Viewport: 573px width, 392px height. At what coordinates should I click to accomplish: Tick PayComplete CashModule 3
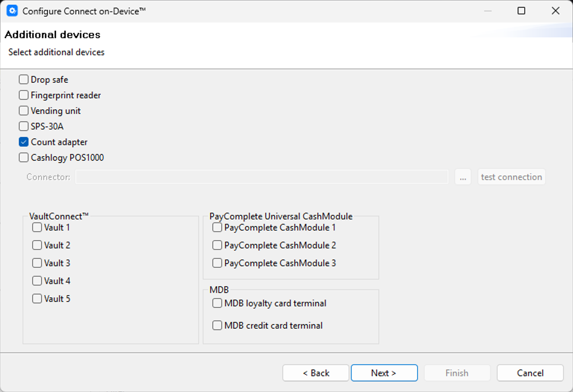point(217,263)
